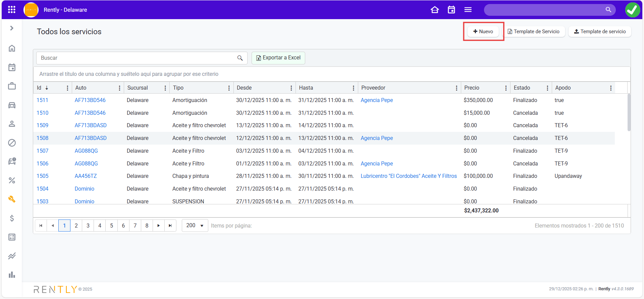
Task: Open the bar chart sidebar icon
Action: pyautogui.click(x=12, y=275)
